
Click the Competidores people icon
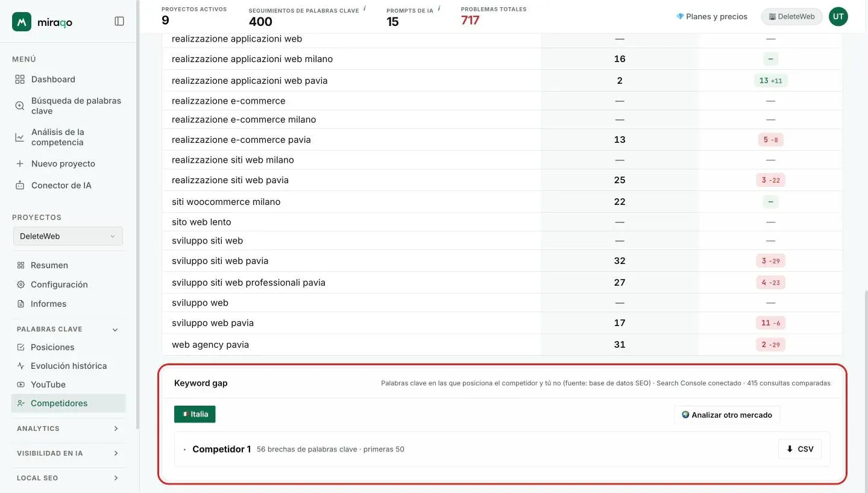click(x=20, y=403)
